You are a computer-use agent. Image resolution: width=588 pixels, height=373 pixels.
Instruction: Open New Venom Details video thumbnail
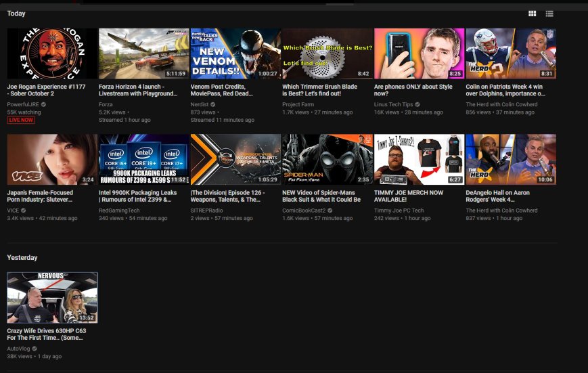click(x=235, y=53)
